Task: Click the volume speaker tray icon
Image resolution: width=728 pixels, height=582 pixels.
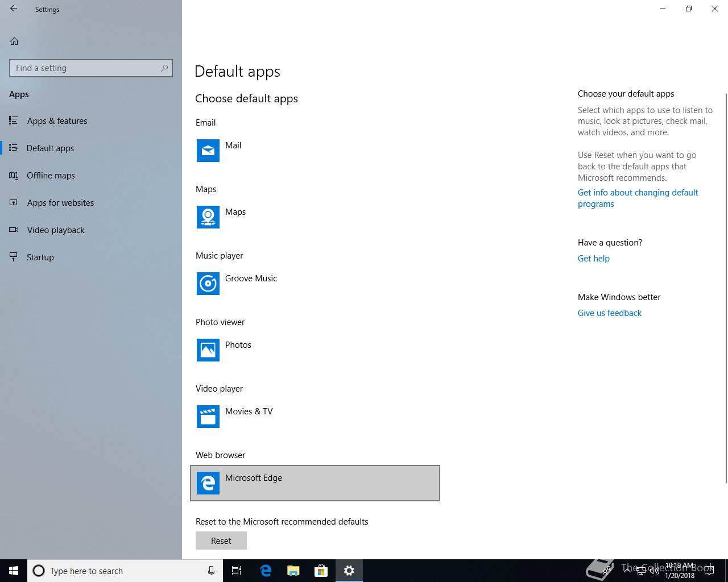Action: [654, 571]
